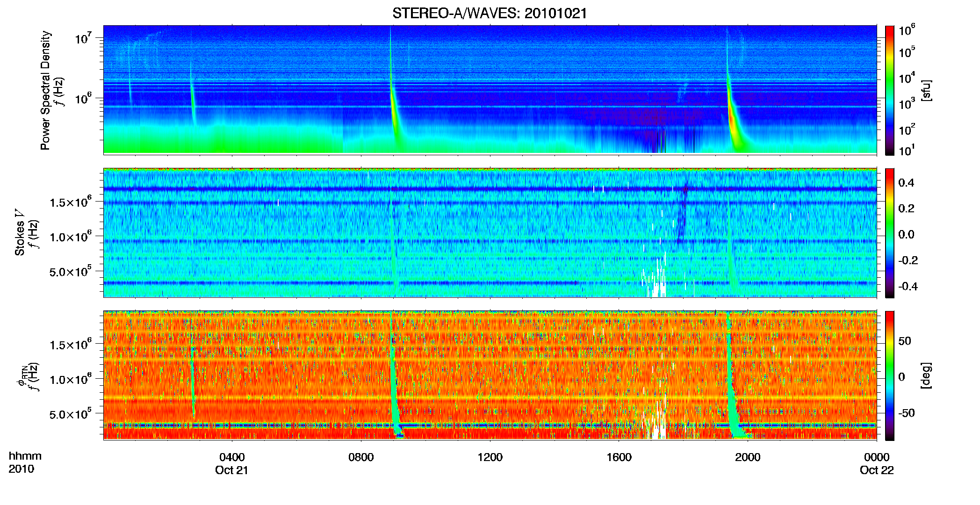
Task: Click the 1.5×10^6 tick in the φRTN panel
Action: point(70,344)
